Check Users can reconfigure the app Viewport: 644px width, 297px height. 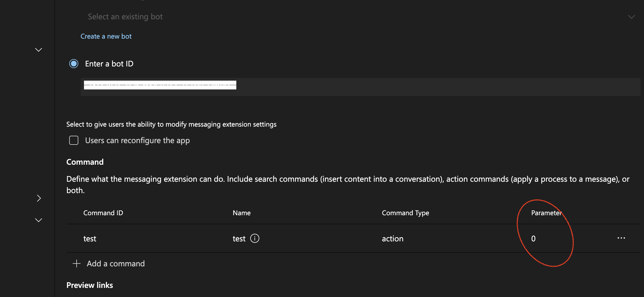74,140
